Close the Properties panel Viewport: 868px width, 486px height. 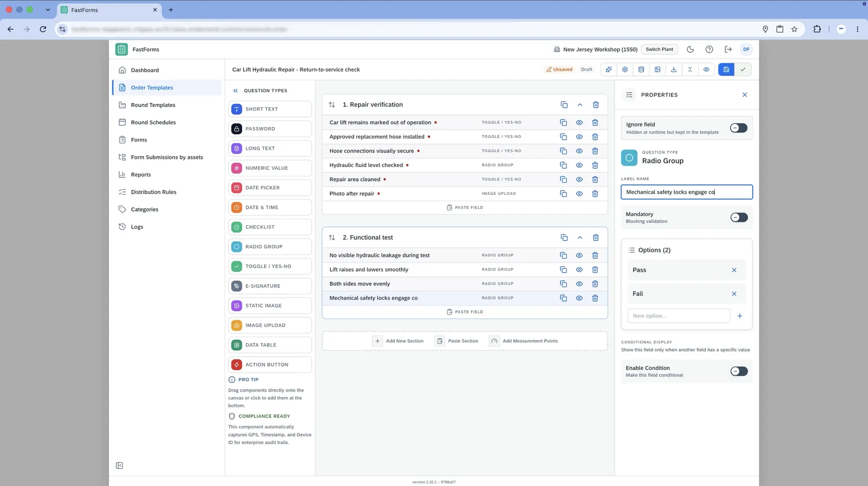(x=745, y=95)
